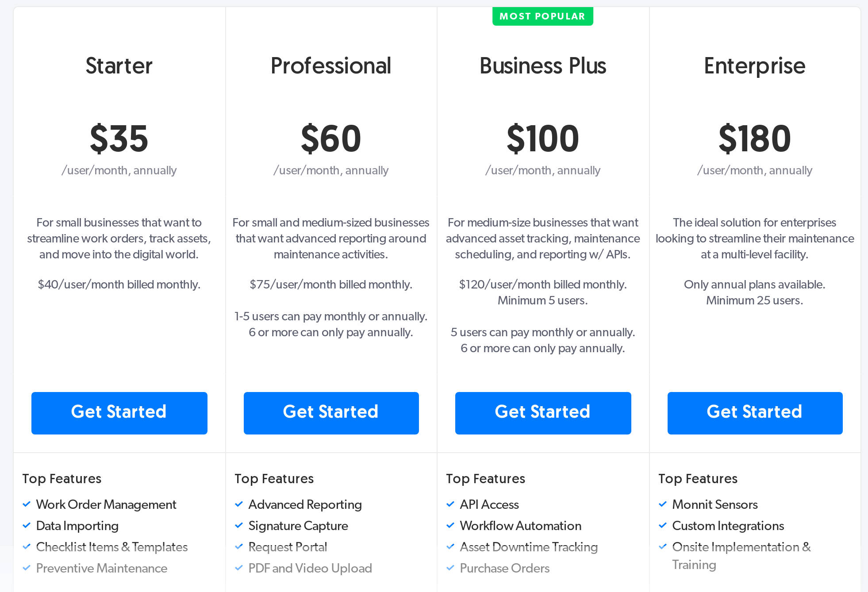This screenshot has width=868, height=592.
Task: Click the checkmark next to Custom Integrations
Action: pos(662,525)
